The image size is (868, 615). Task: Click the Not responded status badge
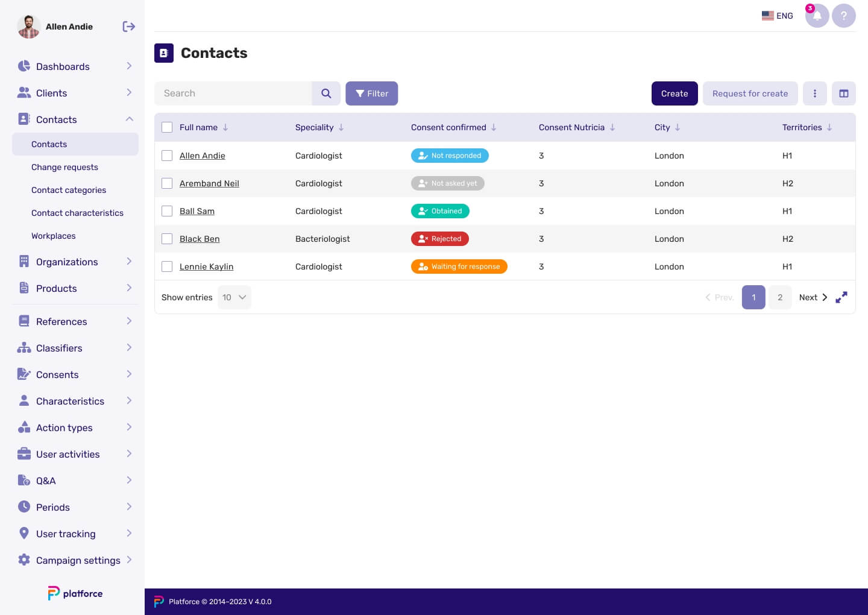[450, 156]
